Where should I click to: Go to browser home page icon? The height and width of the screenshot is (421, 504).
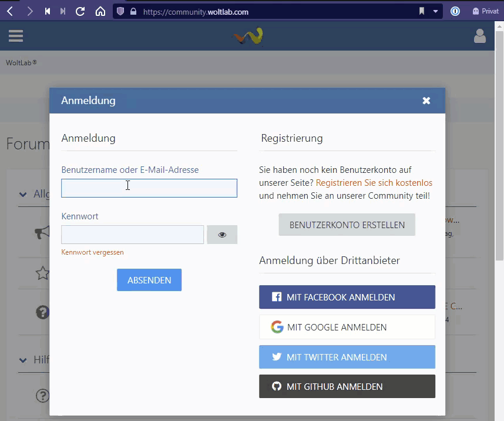(x=100, y=11)
